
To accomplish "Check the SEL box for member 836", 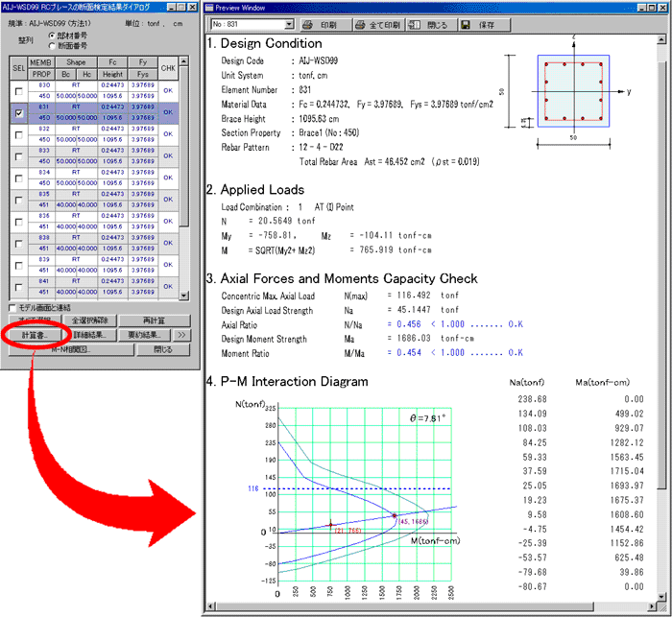I will [18, 222].
